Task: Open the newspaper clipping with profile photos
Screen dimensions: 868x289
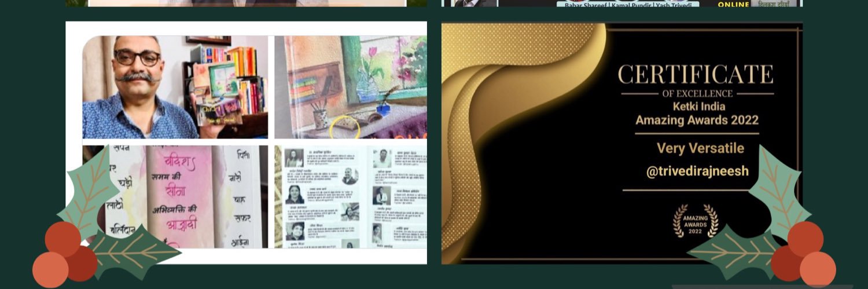Action: click(x=351, y=197)
